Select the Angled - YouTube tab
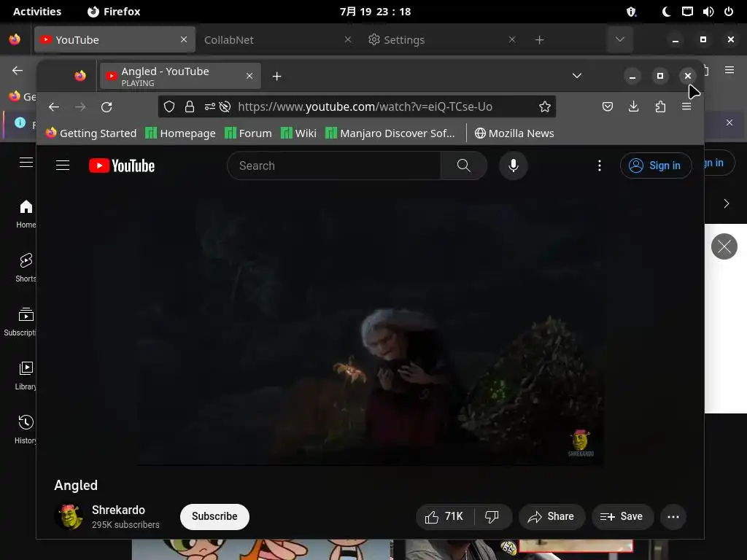This screenshot has height=560, width=747. pos(180,76)
